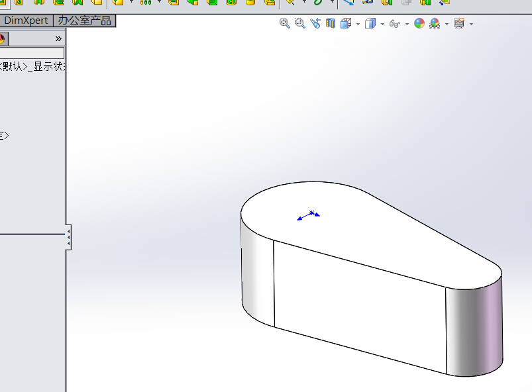Activate the Section View icon
The image size is (532, 392).
[x=331, y=23]
